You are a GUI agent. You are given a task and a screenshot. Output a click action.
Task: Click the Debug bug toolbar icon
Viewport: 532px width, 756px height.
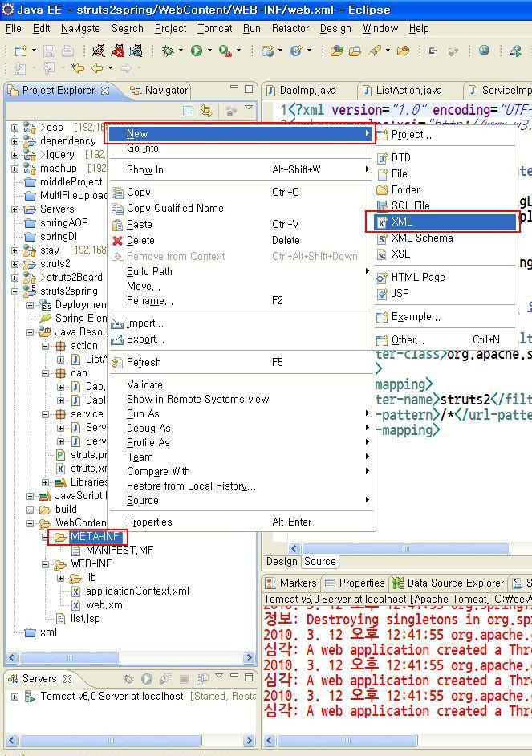tap(169, 50)
